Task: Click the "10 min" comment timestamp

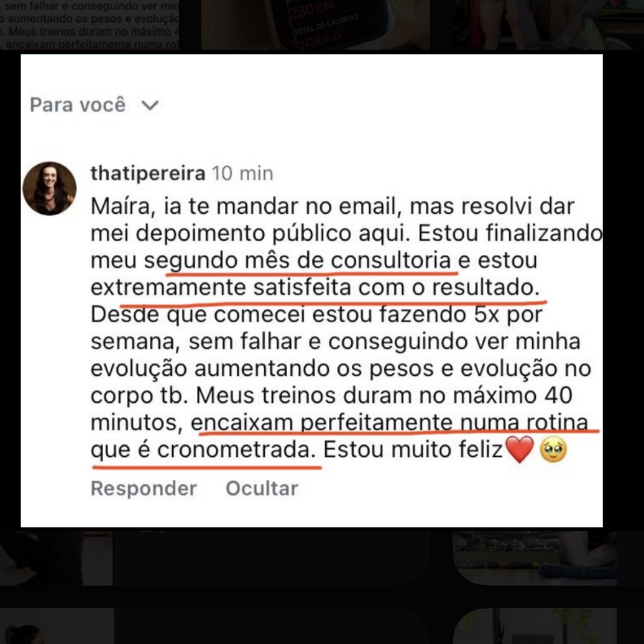Action: tap(242, 173)
